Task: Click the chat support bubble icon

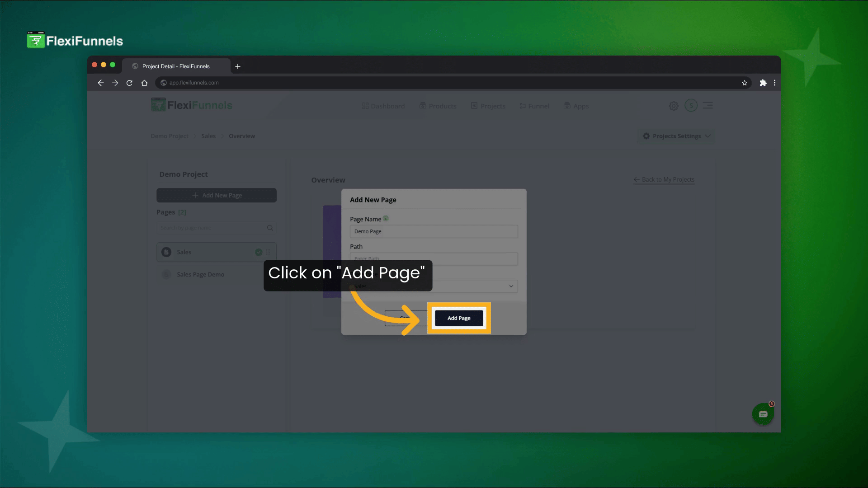Action: (x=763, y=414)
